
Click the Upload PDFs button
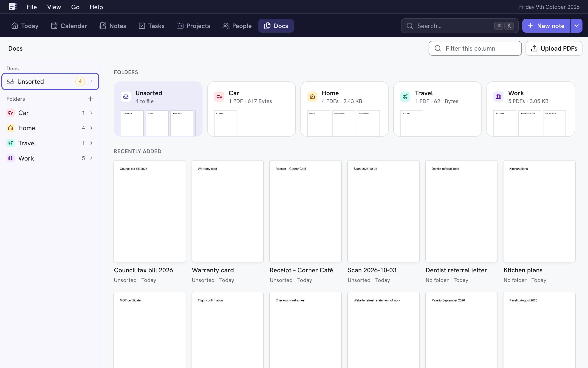pyautogui.click(x=554, y=49)
